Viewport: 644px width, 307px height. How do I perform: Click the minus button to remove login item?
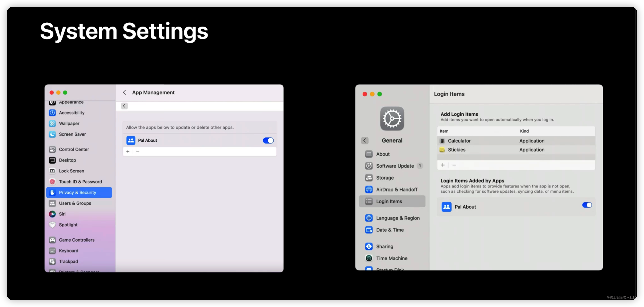coord(454,165)
